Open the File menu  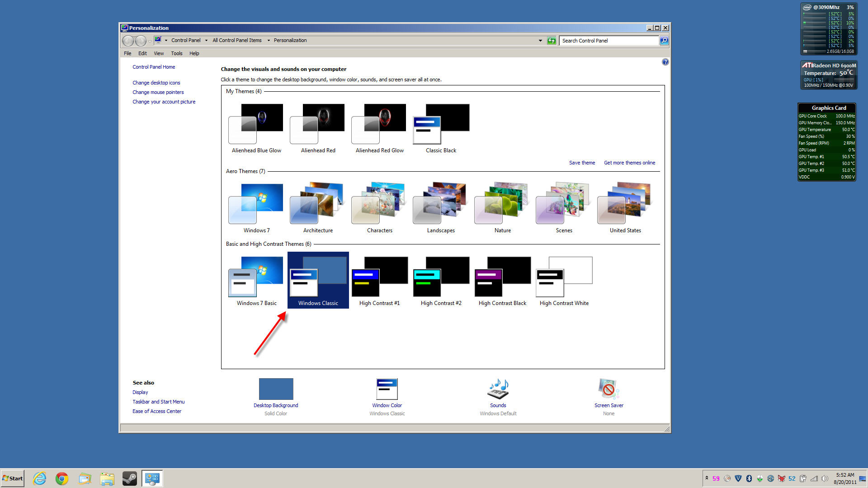click(x=127, y=53)
